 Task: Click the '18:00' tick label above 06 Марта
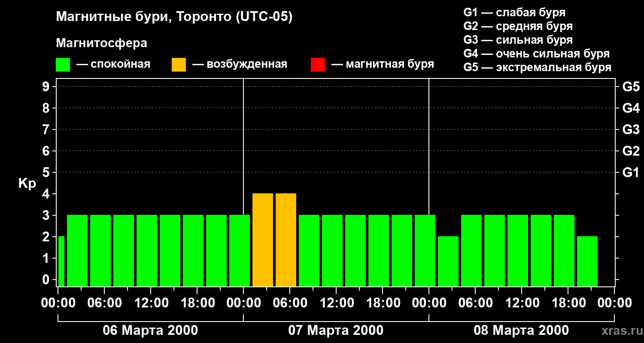click(197, 303)
